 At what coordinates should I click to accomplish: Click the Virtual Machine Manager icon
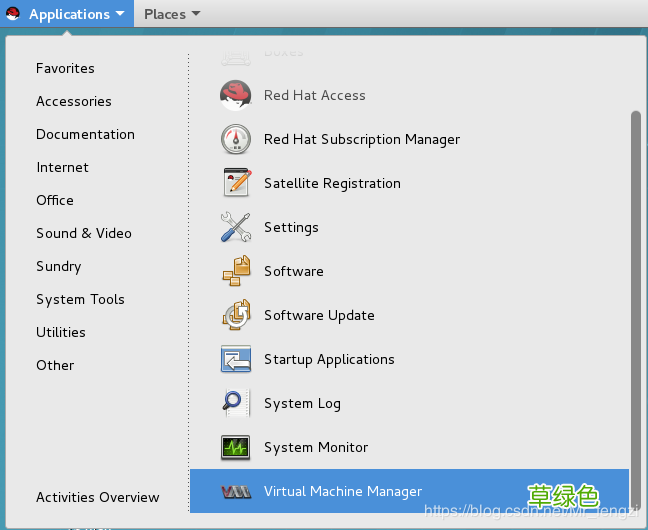tap(236, 491)
